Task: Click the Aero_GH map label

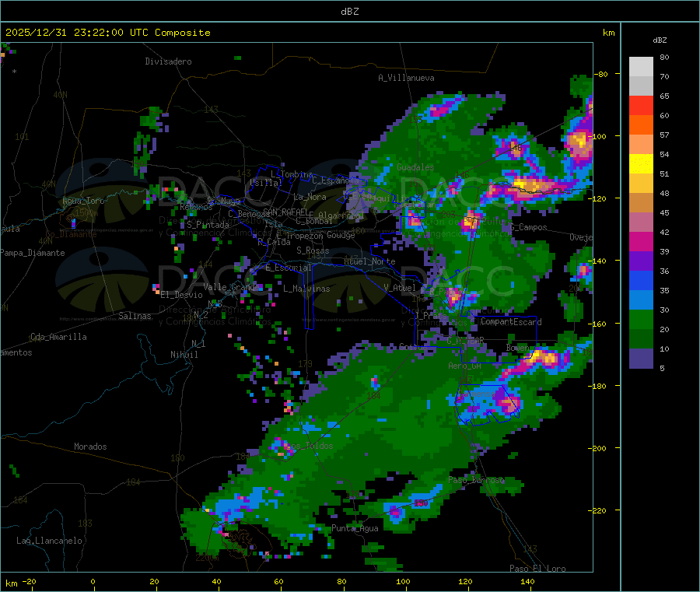Action: (465, 366)
